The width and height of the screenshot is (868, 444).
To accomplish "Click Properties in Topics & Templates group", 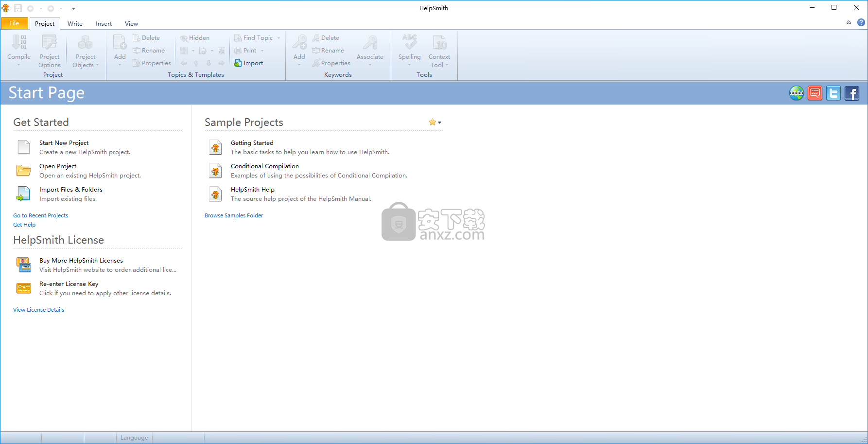I will pos(152,63).
